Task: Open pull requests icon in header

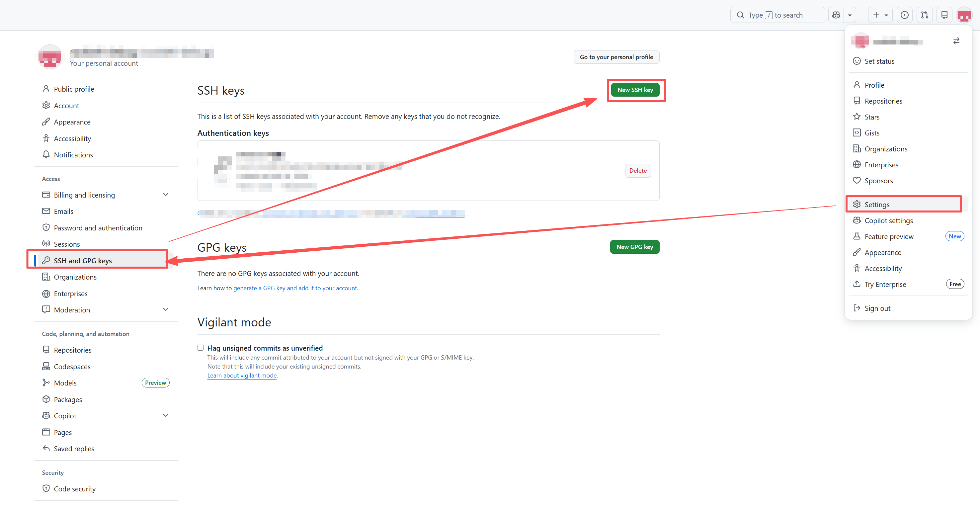Action: [924, 15]
